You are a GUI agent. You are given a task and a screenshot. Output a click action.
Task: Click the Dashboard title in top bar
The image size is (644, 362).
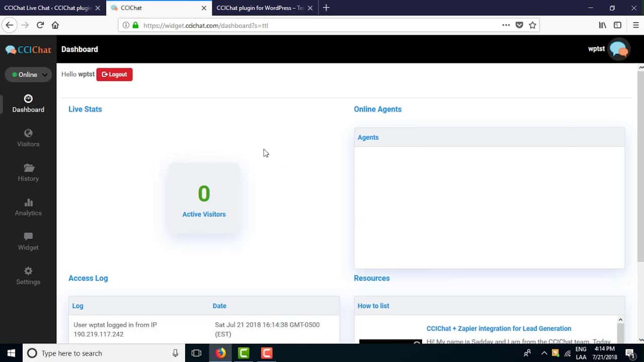79,49
